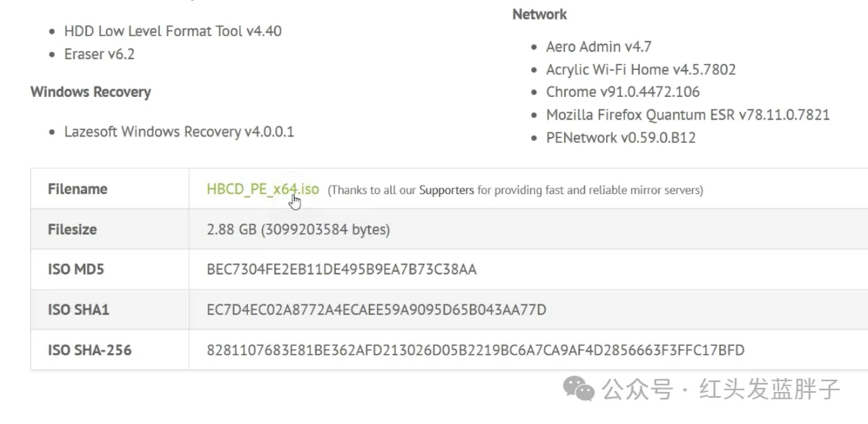The width and height of the screenshot is (868, 424).
Task: Click the Eraser v6.2 list entry
Action: (99, 54)
